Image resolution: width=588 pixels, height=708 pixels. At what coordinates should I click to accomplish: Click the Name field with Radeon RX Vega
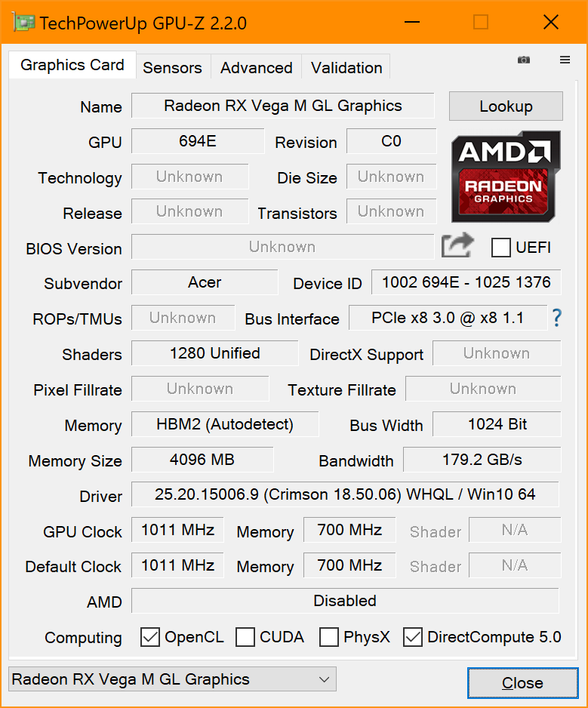point(283,106)
